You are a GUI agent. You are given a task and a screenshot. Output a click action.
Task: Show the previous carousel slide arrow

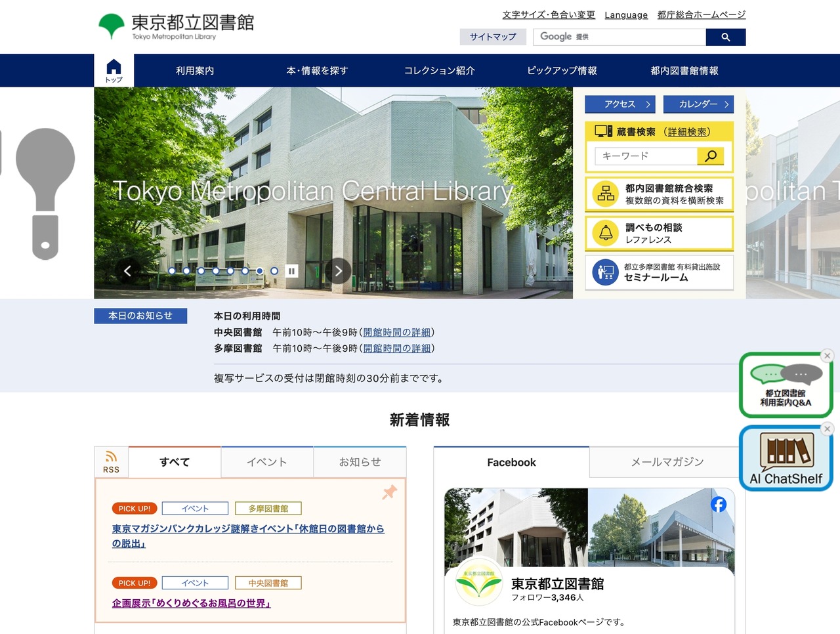128,270
